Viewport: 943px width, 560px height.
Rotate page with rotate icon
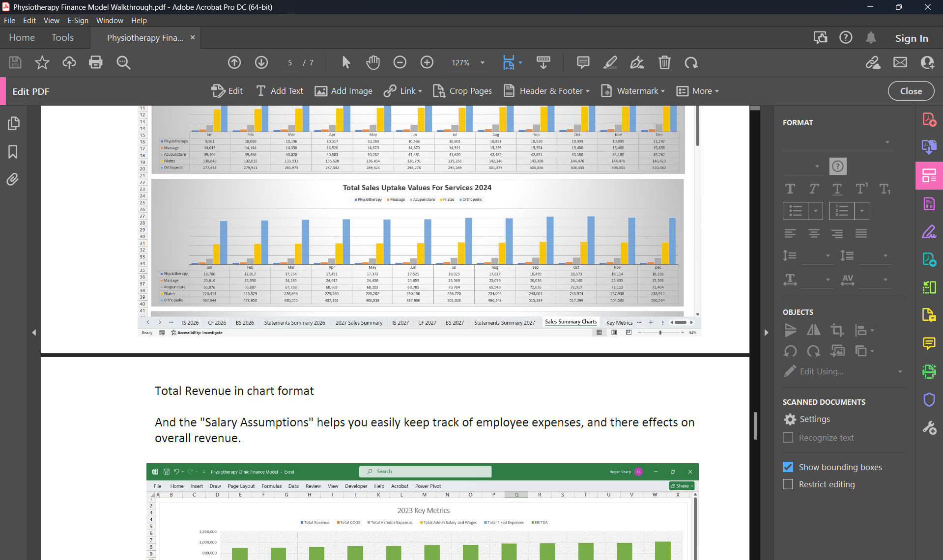pyautogui.click(x=691, y=62)
